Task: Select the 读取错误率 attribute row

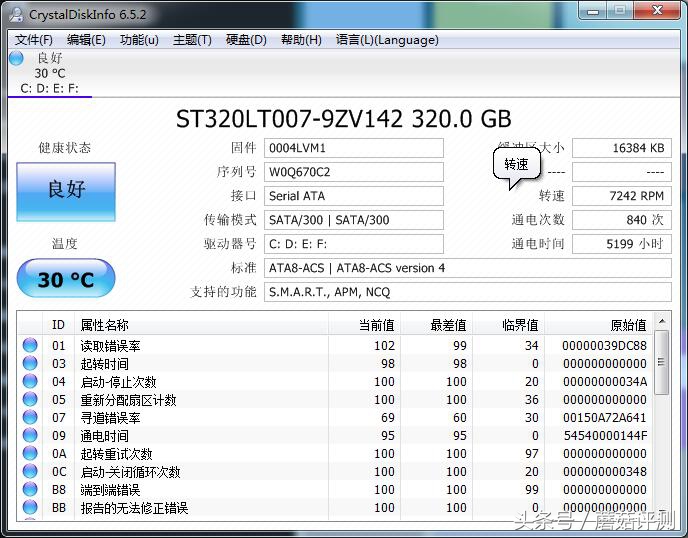Action: [x=336, y=345]
